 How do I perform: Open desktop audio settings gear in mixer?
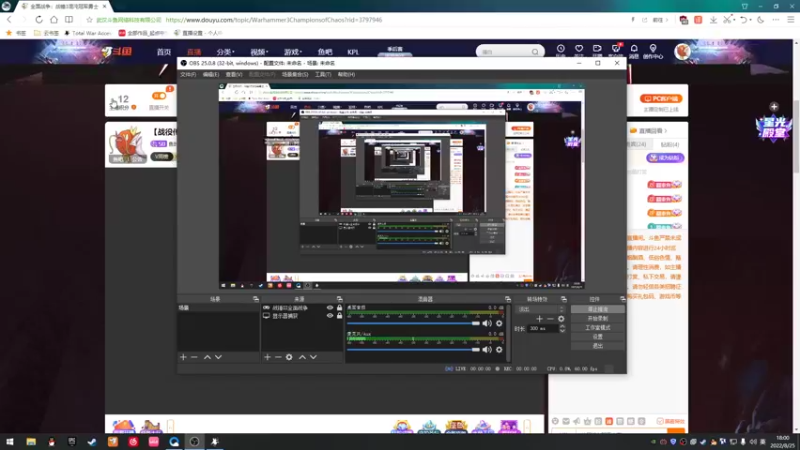coord(499,323)
